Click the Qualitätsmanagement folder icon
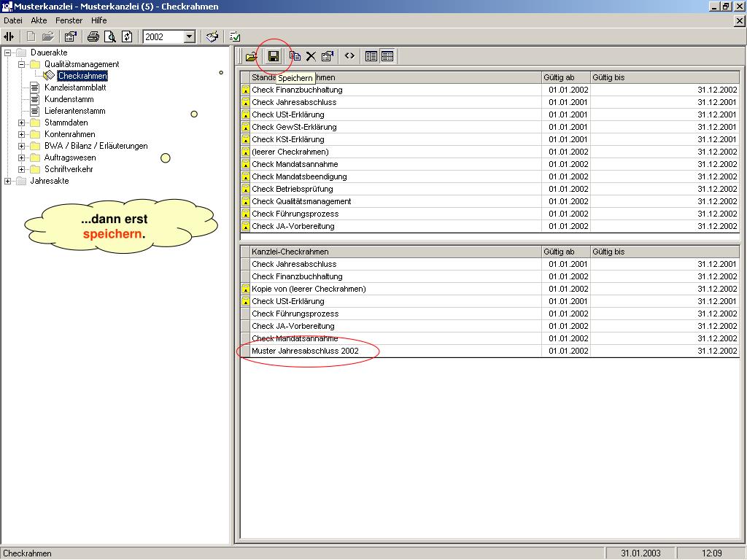This screenshot has width=747, height=560. [35, 64]
